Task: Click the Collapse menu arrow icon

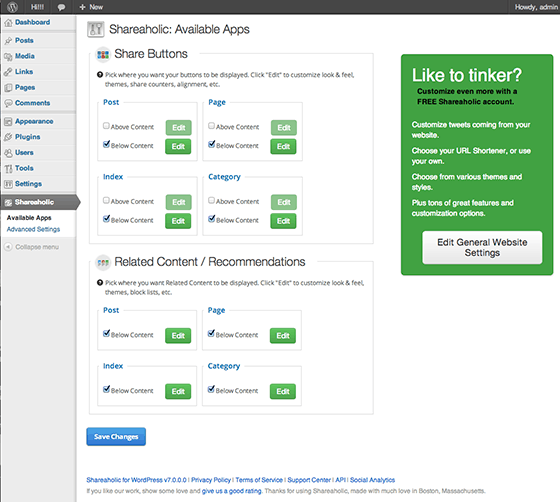Action: pos(8,247)
